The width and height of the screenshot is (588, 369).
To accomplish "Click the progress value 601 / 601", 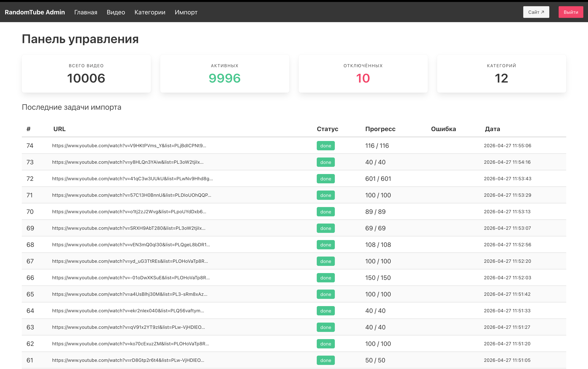I will tap(378, 178).
